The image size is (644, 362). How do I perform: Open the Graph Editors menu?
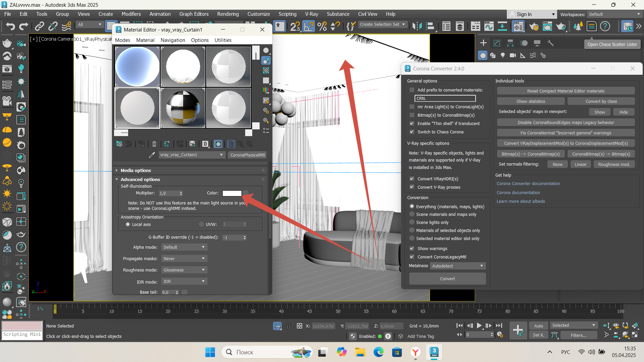pos(194,14)
